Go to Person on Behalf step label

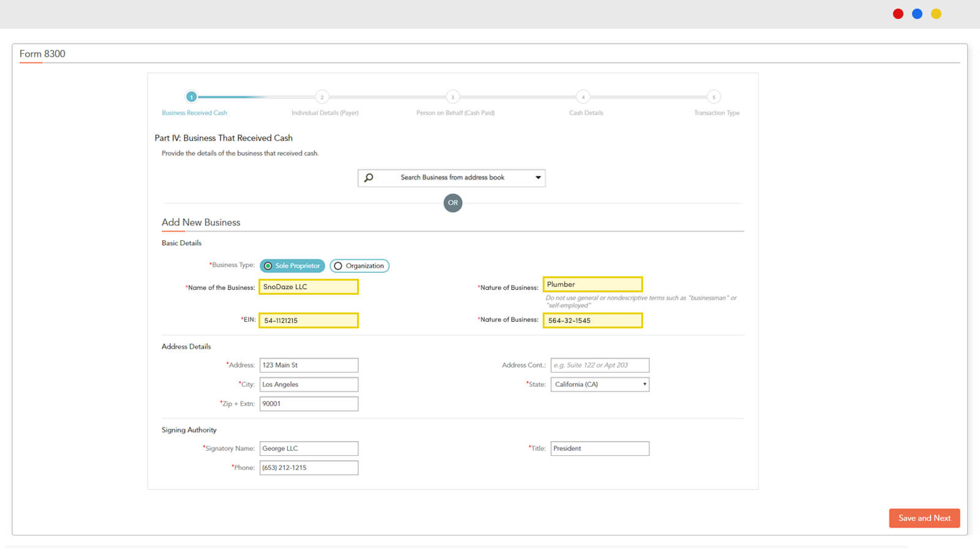coord(455,113)
